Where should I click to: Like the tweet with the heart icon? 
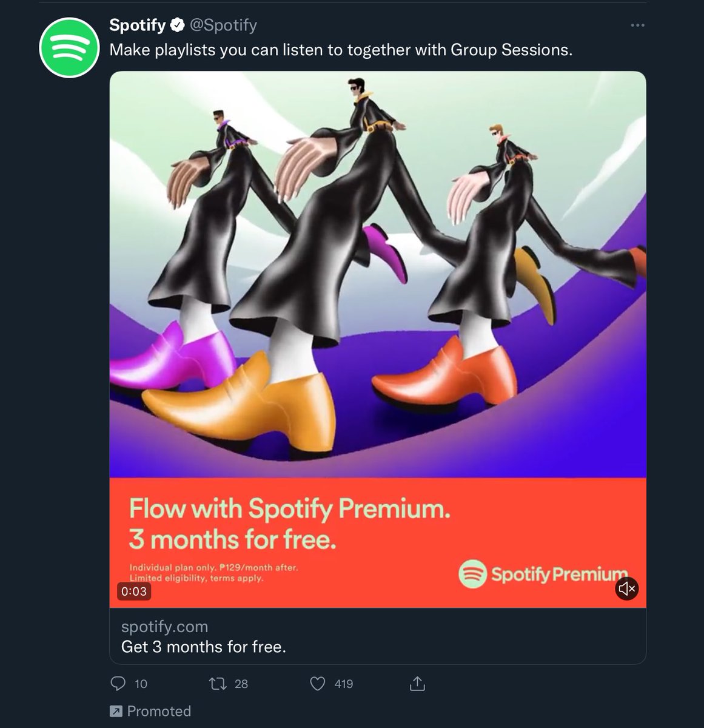point(318,684)
